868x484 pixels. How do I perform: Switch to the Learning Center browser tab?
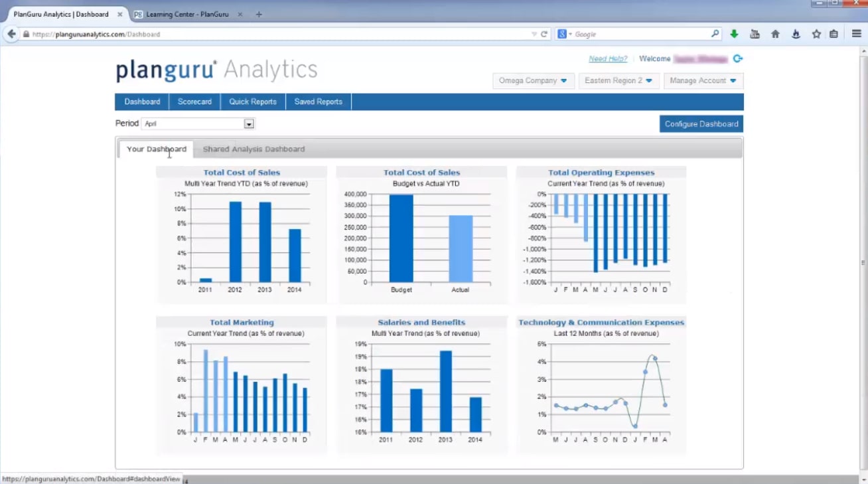[186, 13]
